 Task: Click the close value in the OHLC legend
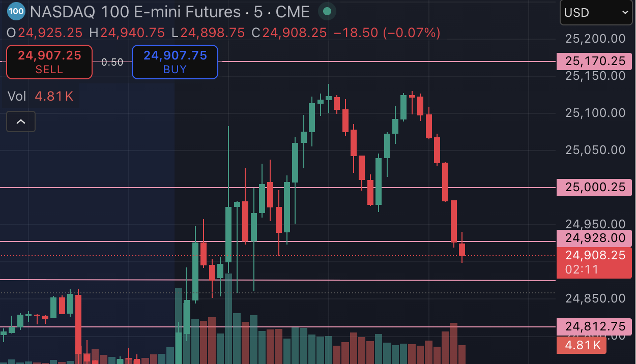[x=295, y=33]
